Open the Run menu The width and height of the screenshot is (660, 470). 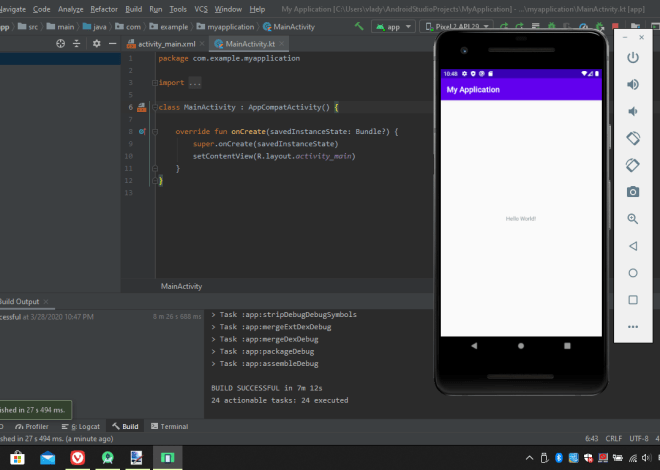click(156, 9)
